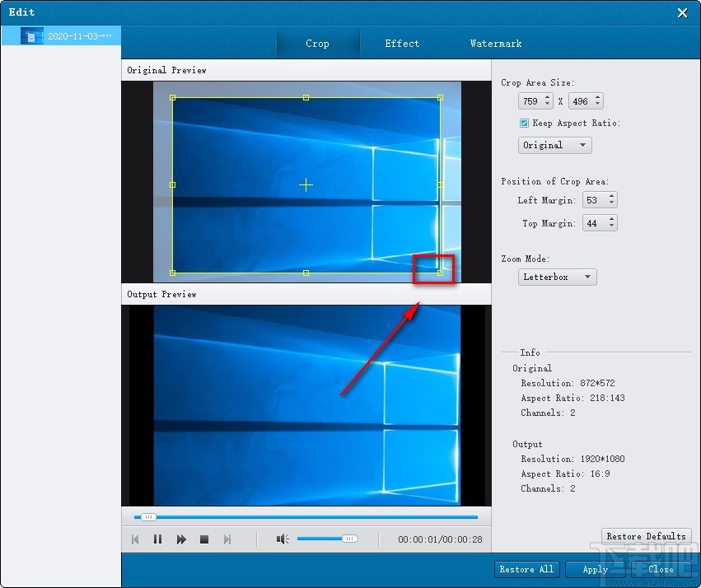Screen dimensions: 701x588
Task: Open the Original aspect ratio dropdown
Action: click(x=555, y=145)
